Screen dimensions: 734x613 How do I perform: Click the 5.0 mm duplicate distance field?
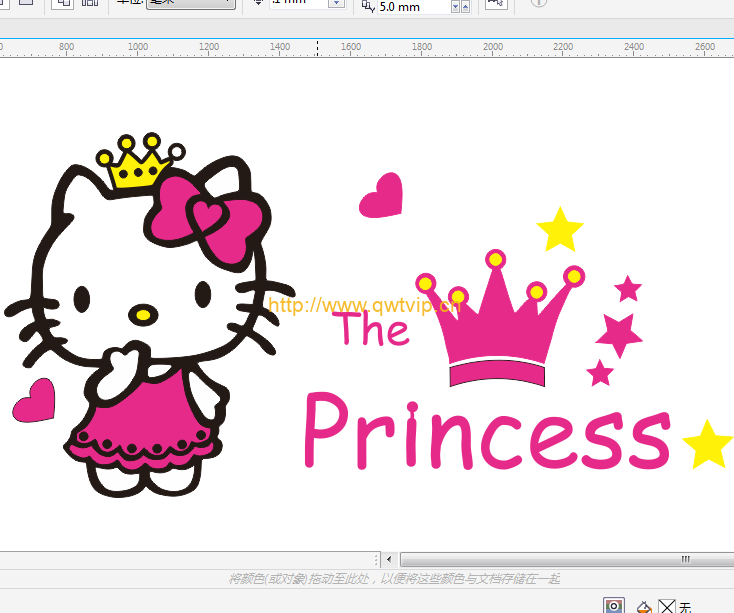click(x=413, y=7)
